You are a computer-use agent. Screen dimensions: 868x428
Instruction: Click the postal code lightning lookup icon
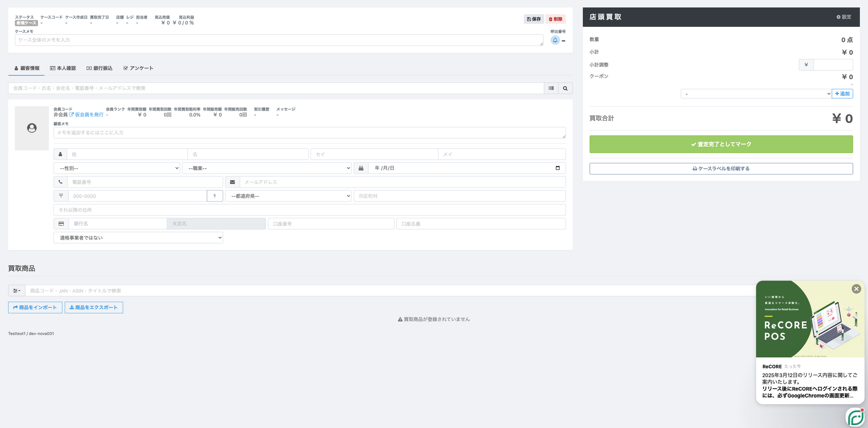[x=215, y=196]
